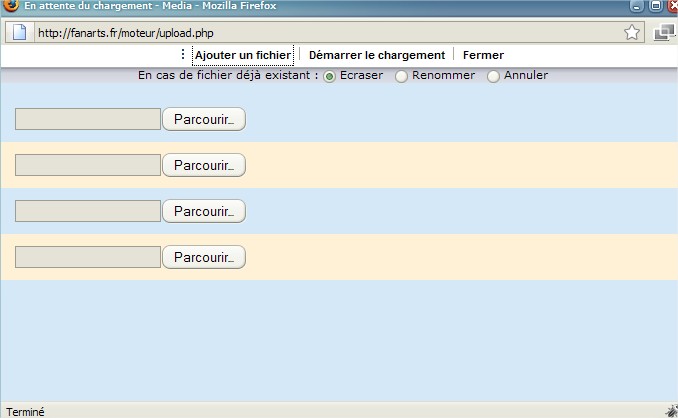Maximize the Firefox window
Viewport: 678px width, 418px height.
(656, 6)
